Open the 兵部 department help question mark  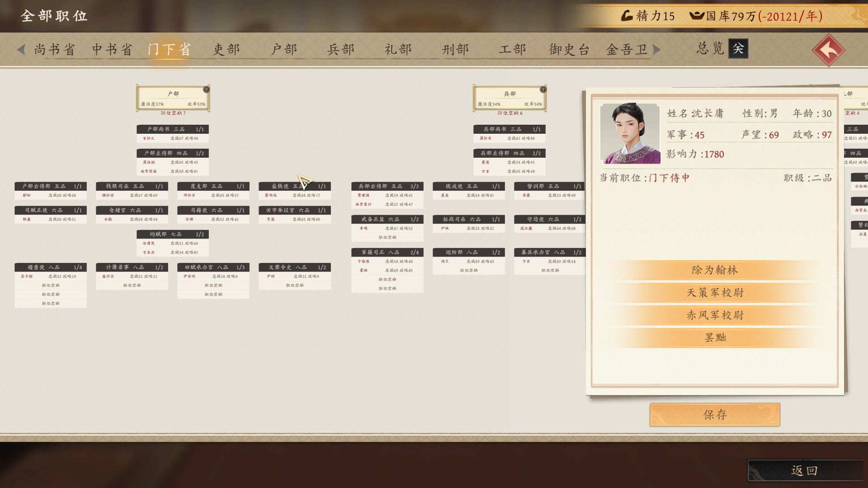543,89
